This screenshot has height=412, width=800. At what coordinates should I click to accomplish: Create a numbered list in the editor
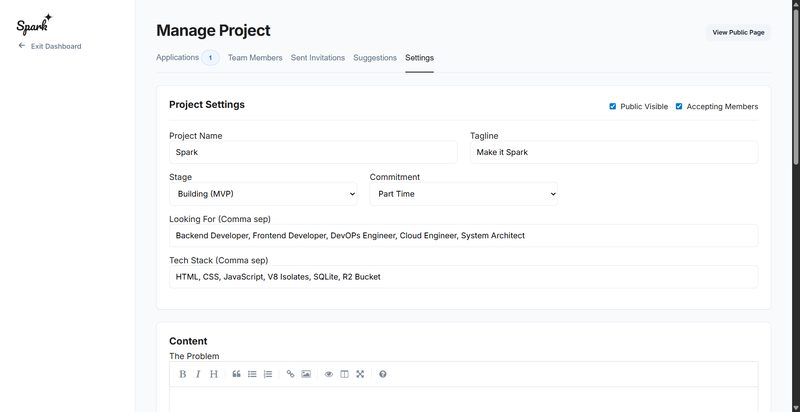268,374
